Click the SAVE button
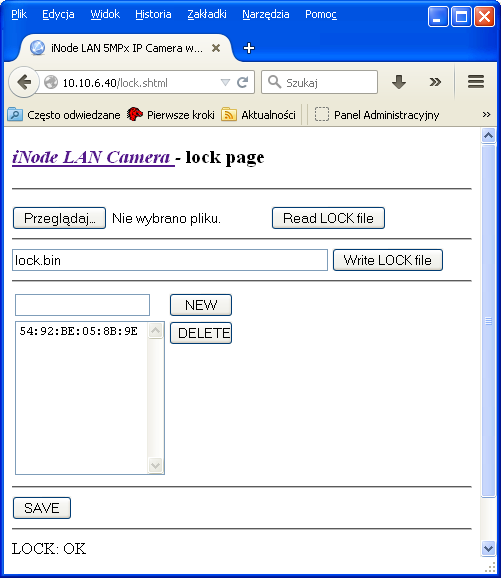The height and width of the screenshot is (578, 501). [42, 508]
